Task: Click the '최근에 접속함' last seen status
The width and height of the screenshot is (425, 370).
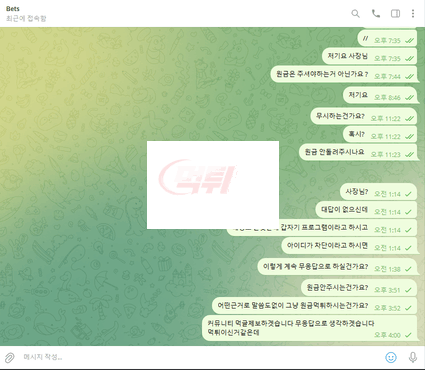Action: pyautogui.click(x=26, y=18)
